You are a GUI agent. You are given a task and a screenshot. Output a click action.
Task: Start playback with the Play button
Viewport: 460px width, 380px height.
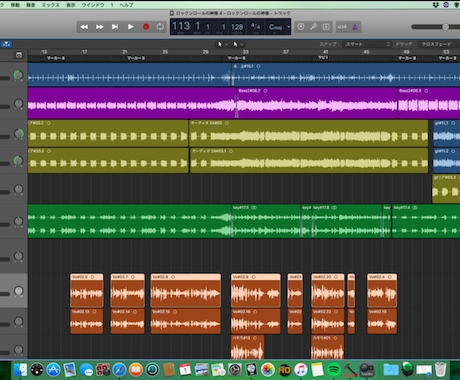(x=130, y=27)
